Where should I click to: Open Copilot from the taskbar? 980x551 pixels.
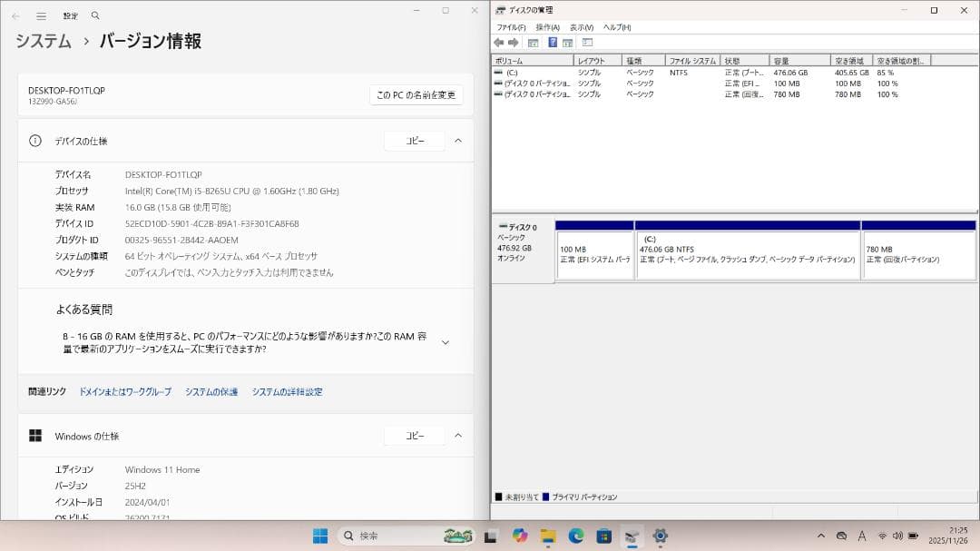click(519, 536)
